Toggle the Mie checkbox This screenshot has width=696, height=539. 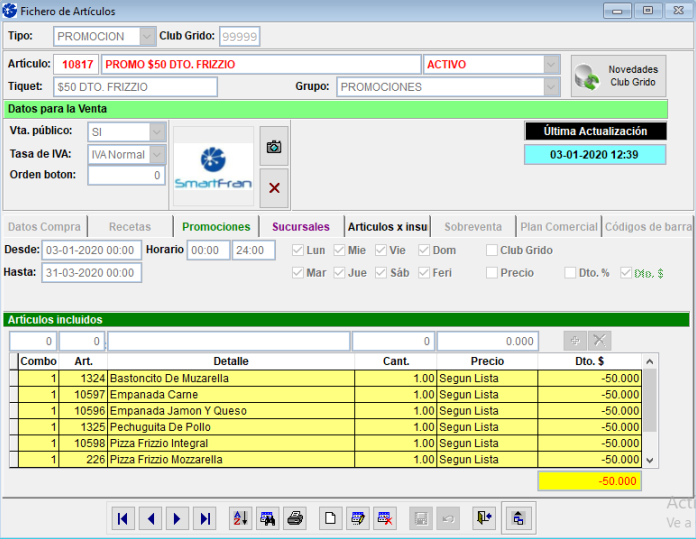click(x=339, y=250)
